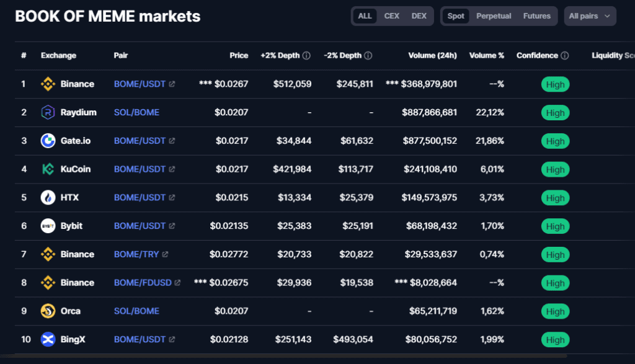Switch to the Perpetual markets tab
The image size is (635, 364).
pos(494,16)
